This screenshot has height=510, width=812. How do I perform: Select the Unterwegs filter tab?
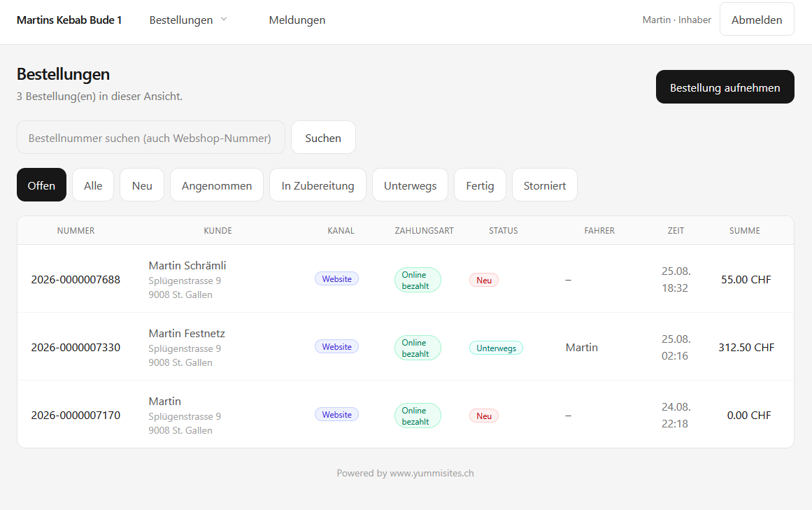(x=410, y=185)
